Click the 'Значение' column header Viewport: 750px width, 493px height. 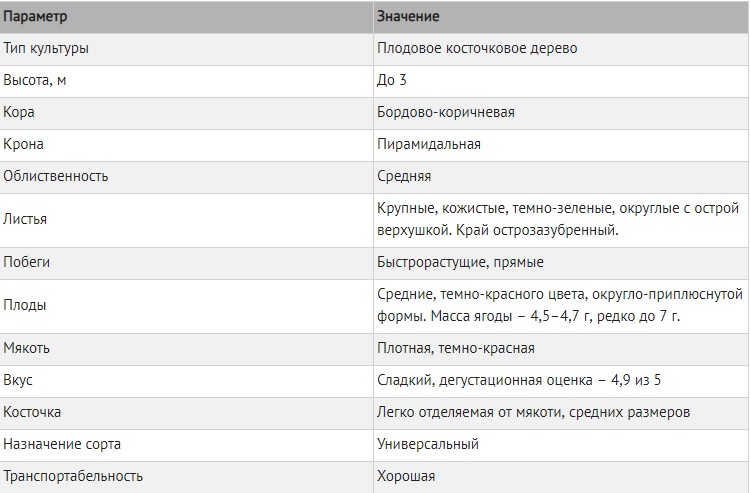click(x=408, y=17)
